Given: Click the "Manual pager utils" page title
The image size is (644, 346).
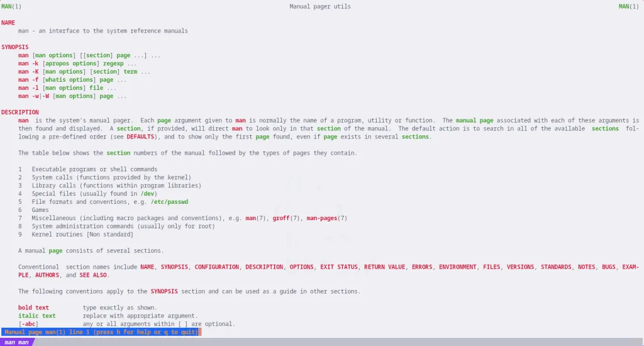Looking at the screenshot, I should tap(320, 6).
